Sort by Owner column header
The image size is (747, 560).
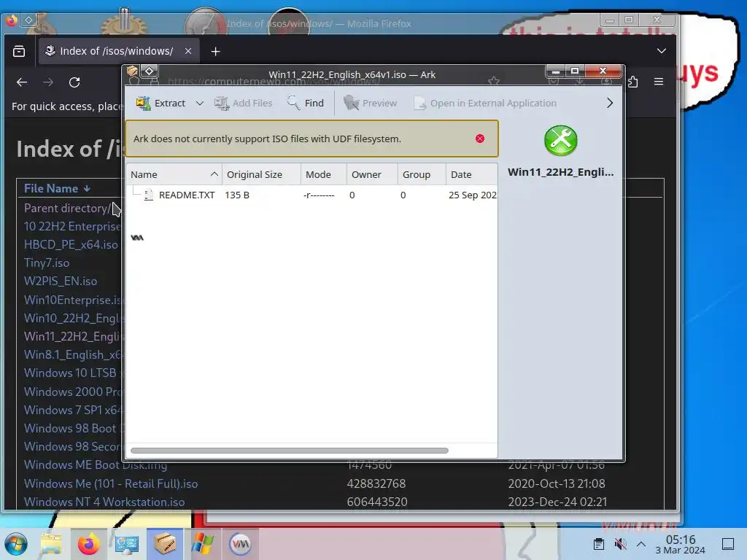point(372,174)
